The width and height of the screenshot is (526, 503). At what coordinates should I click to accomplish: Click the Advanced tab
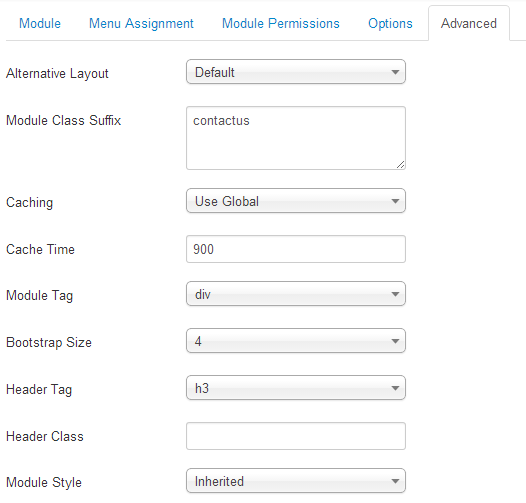[469, 23]
